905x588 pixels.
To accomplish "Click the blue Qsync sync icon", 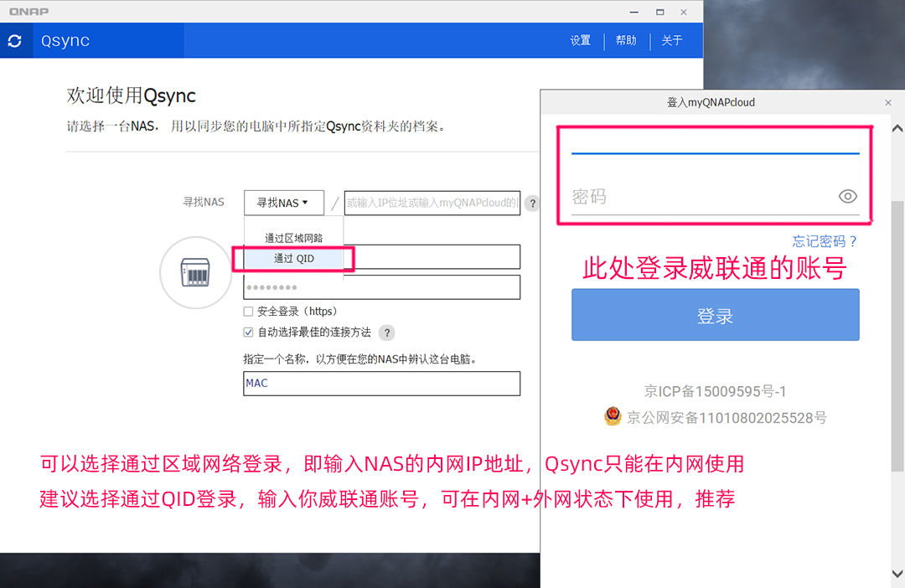I will tap(15, 40).
